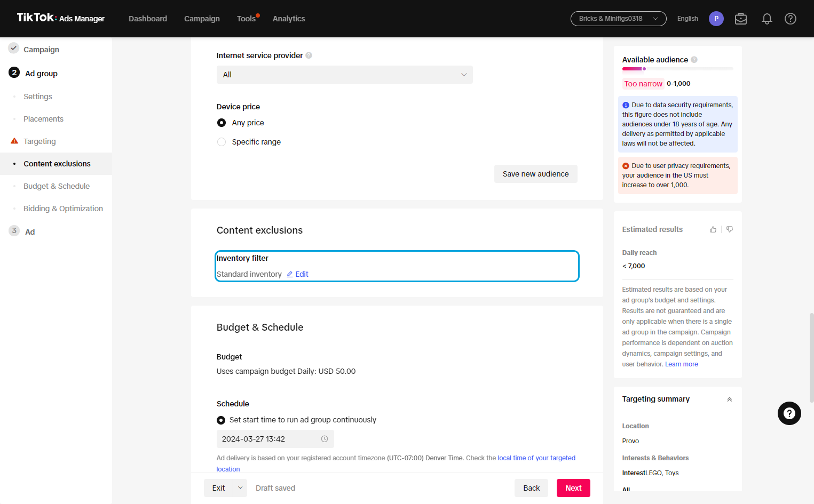Image resolution: width=814 pixels, height=504 pixels.
Task: Open the Internet service provider All dropdown
Action: click(x=345, y=75)
